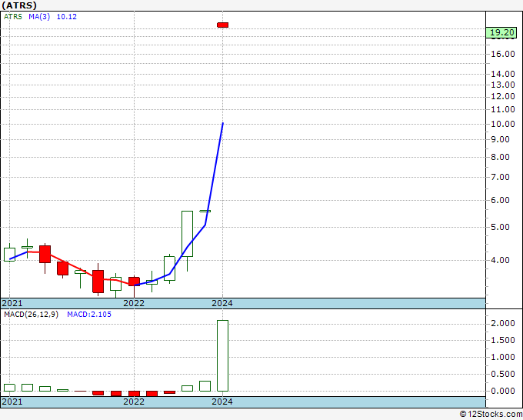Click the MA(3) legend label

pos(39,17)
